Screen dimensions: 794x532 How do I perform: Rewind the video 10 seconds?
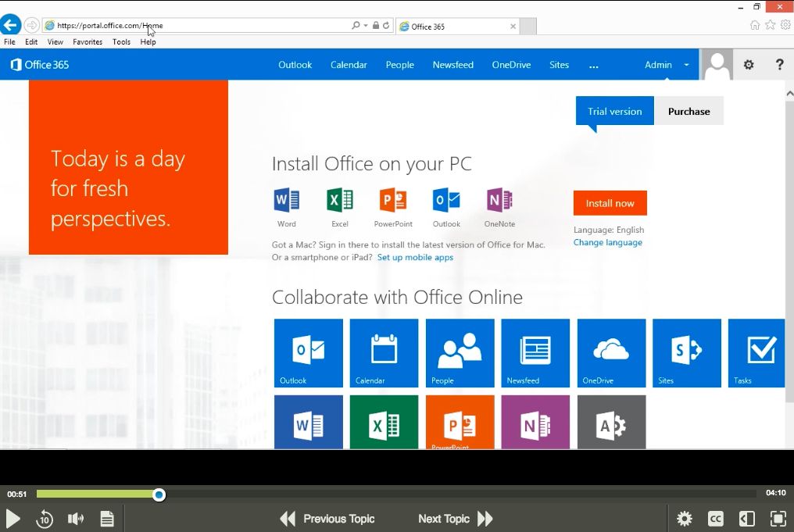(44, 519)
